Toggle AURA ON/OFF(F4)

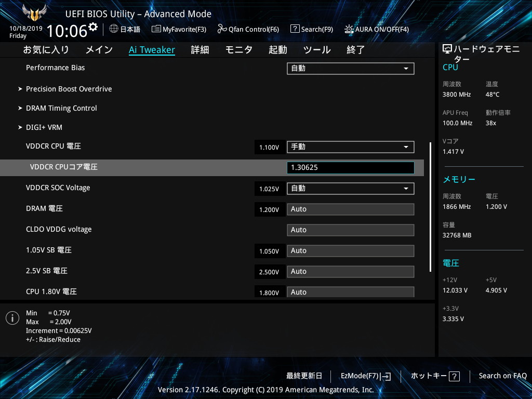coord(377,29)
